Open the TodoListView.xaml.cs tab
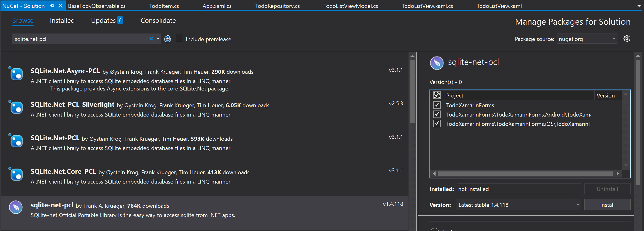Image resolution: width=644 pixels, height=231 pixels. (427, 6)
